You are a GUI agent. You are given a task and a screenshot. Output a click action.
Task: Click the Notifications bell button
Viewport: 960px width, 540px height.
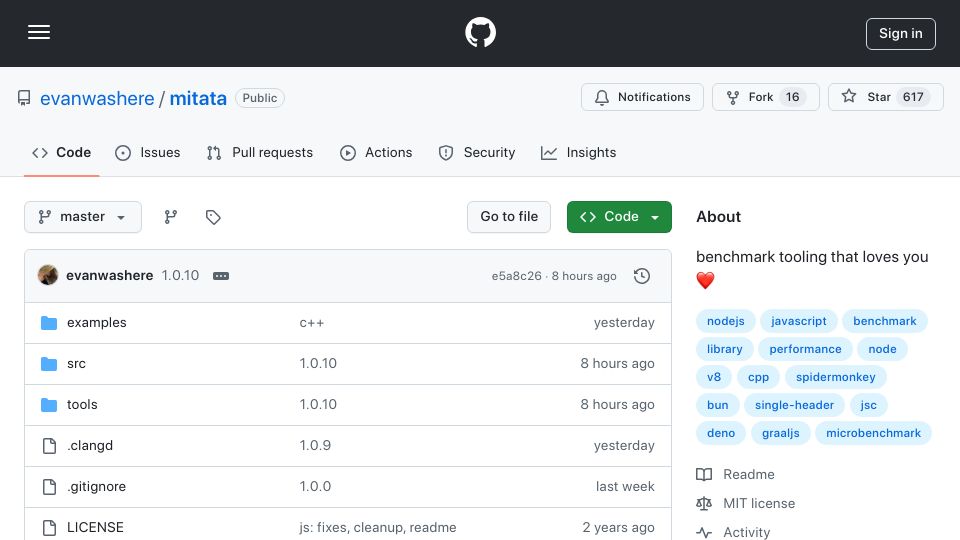(x=642, y=97)
